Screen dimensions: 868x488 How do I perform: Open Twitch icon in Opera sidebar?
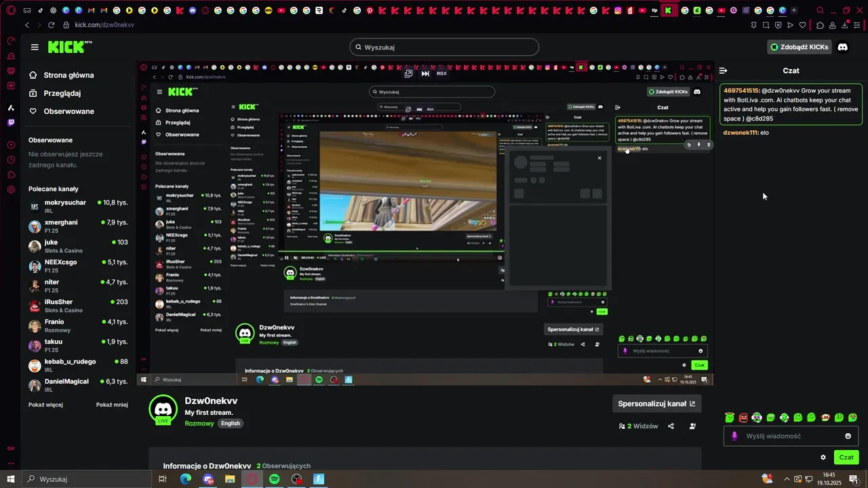11,123
